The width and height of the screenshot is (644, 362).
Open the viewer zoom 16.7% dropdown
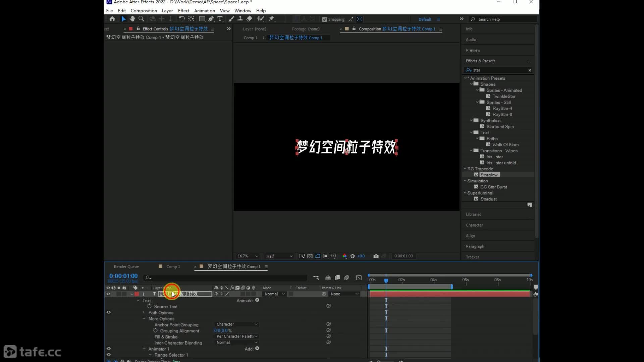click(x=248, y=256)
